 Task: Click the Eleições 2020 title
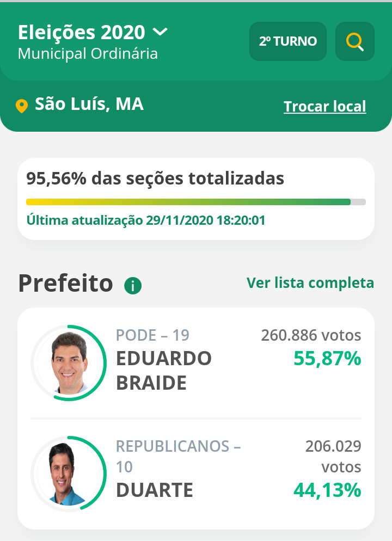point(82,33)
